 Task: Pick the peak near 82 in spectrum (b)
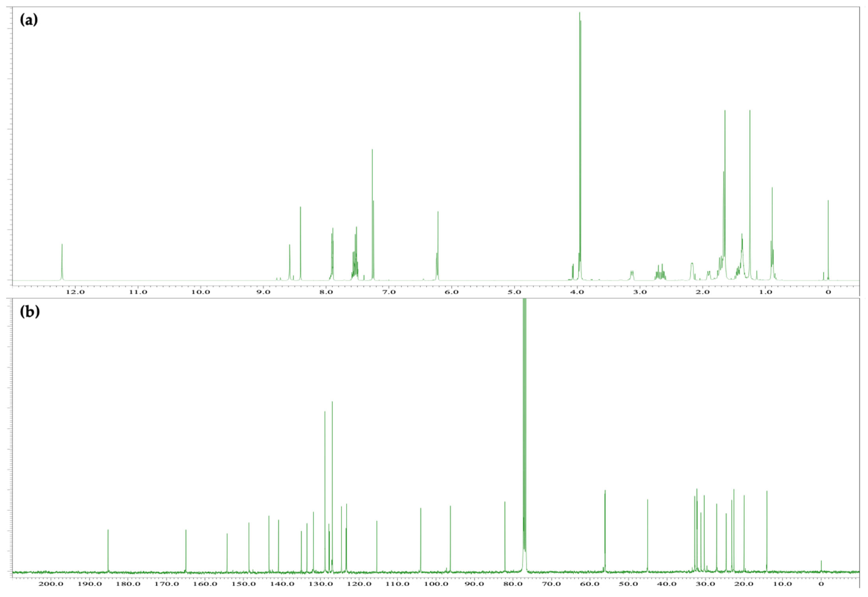pos(505,537)
